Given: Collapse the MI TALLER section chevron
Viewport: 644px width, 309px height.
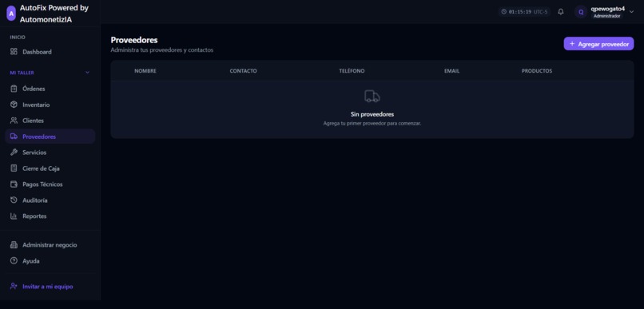Looking at the screenshot, I should pyautogui.click(x=87, y=73).
